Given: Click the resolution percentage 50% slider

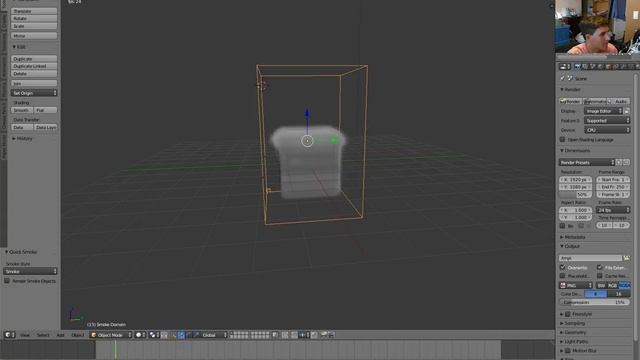Looking at the screenshot, I should tap(576, 195).
